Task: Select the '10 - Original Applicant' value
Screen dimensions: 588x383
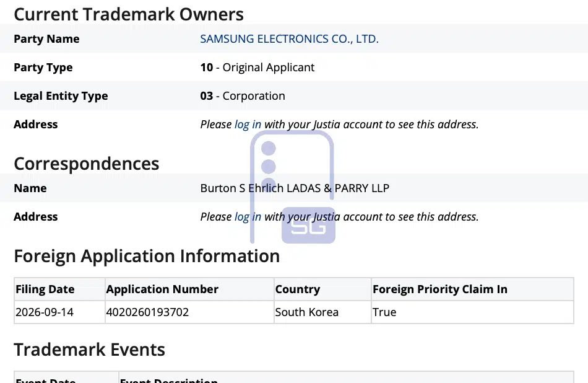Action: (x=257, y=68)
